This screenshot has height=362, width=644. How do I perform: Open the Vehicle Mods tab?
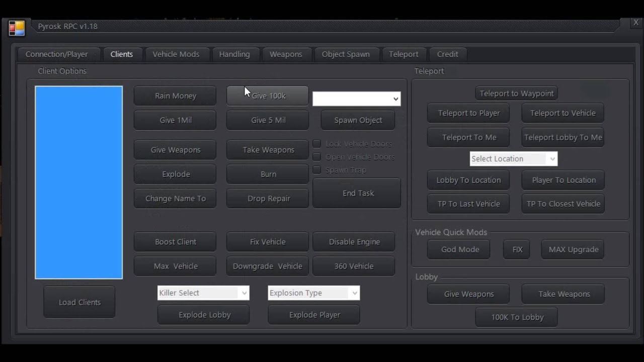(x=176, y=54)
